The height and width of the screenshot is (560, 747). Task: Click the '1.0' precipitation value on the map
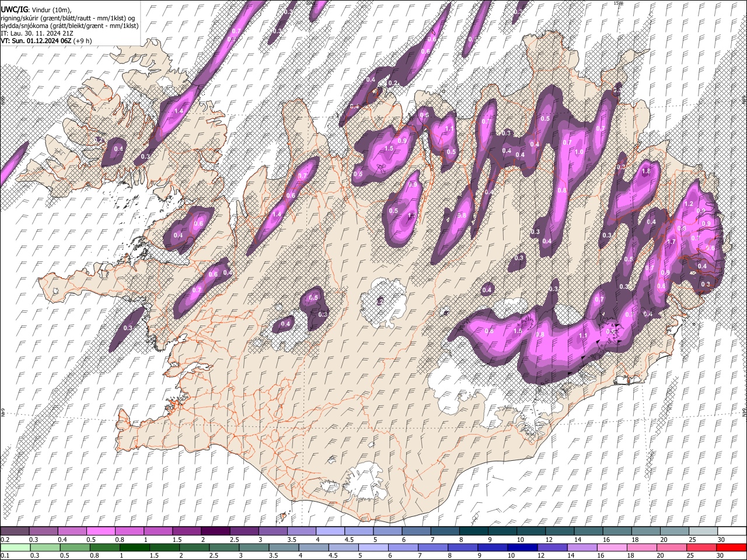pos(580,152)
